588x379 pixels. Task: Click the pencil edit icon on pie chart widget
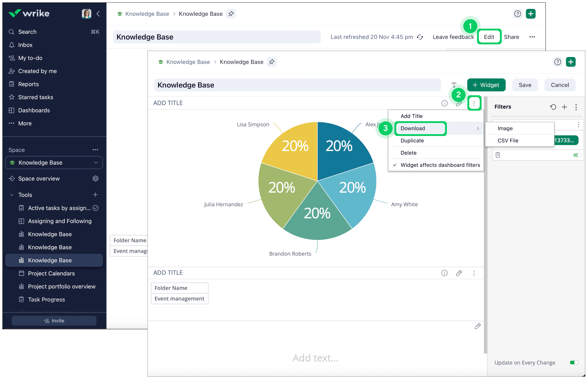pyautogui.click(x=459, y=104)
